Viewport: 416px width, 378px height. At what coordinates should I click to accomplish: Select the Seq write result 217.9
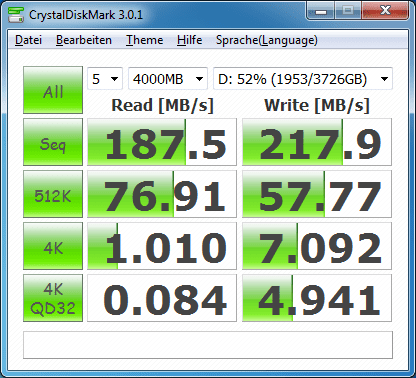(x=317, y=142)
